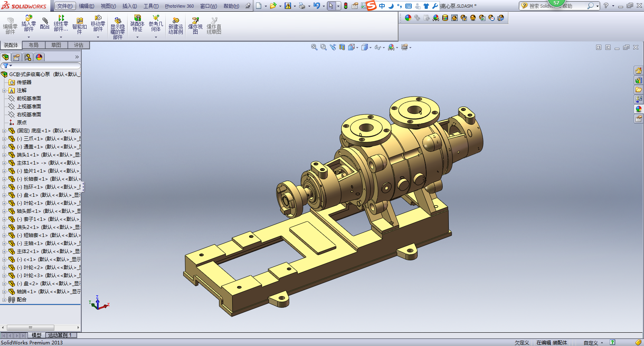
Task: Open Sogou soft keyboard icon
Action: click(409, 6)
